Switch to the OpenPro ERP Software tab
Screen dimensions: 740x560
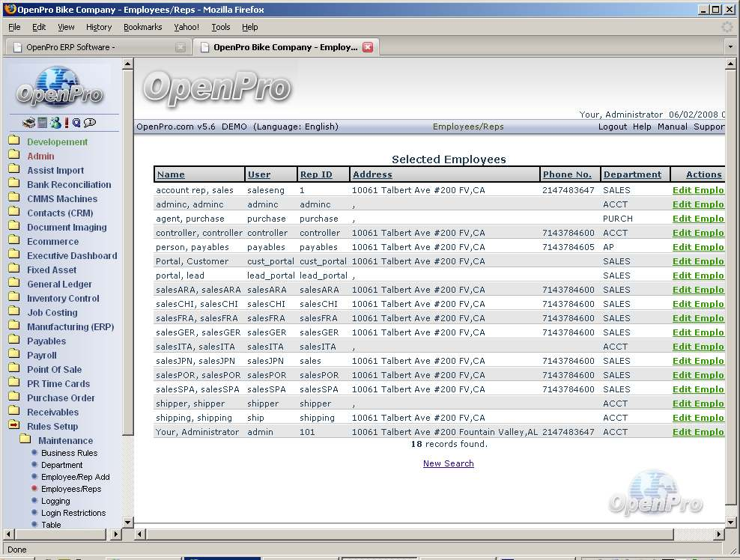(x=71, y=47)
